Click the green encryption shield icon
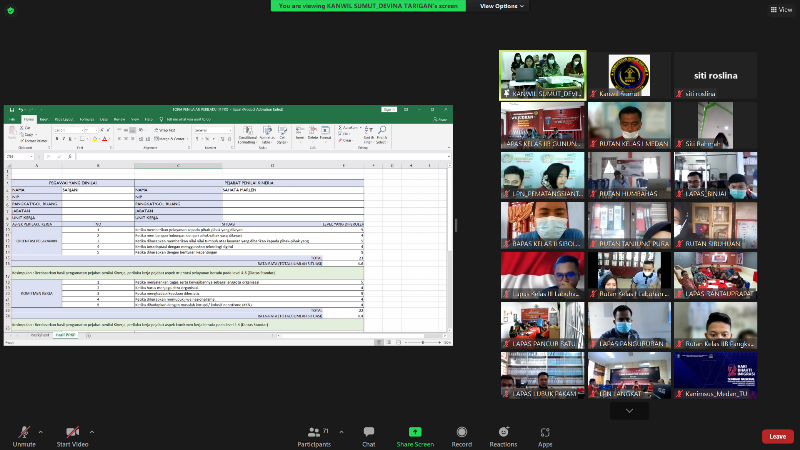The image size is (800, 450). (10, 10)
